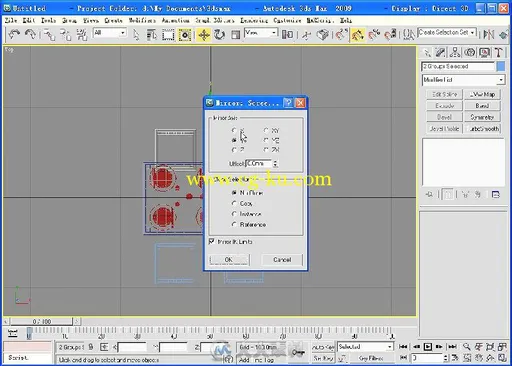Viewport: 512px width, 366px height.
Task: Choose the Select Object arrow tool
Action: pyautogui.click(x=136, y=35)
